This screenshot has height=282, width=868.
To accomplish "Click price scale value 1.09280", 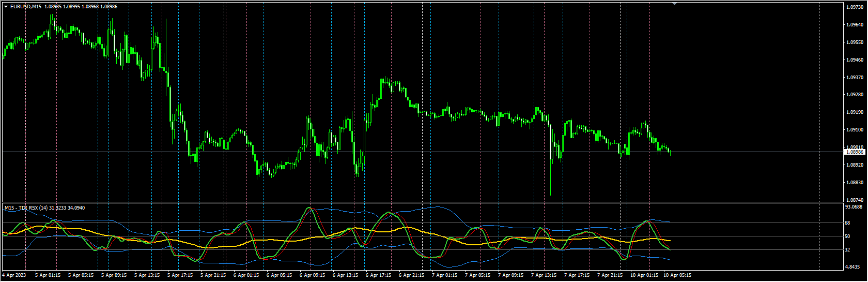I will (x=856, y=95).
